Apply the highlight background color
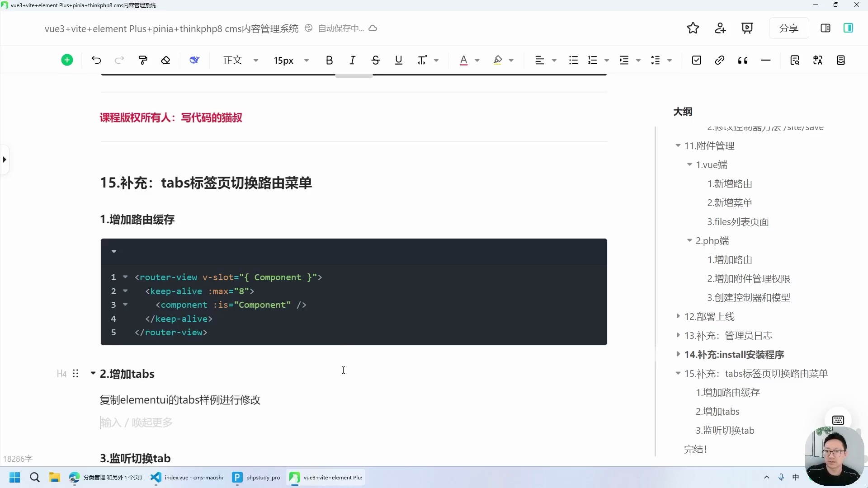 tap(498, 60)
